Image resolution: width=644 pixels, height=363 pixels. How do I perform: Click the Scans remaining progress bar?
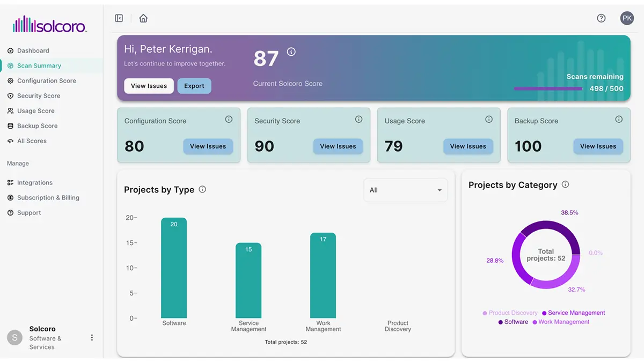[x=547, y=88]
